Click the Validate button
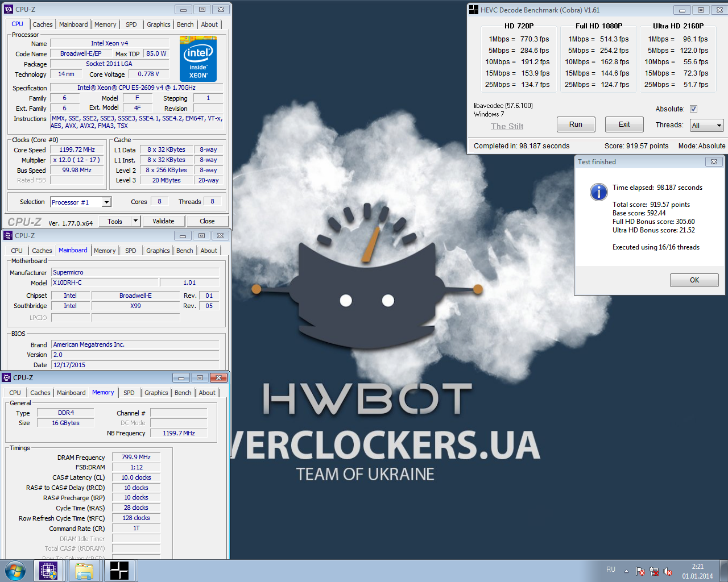The width and height of the screenshot is (728, 582). (163, 221)
